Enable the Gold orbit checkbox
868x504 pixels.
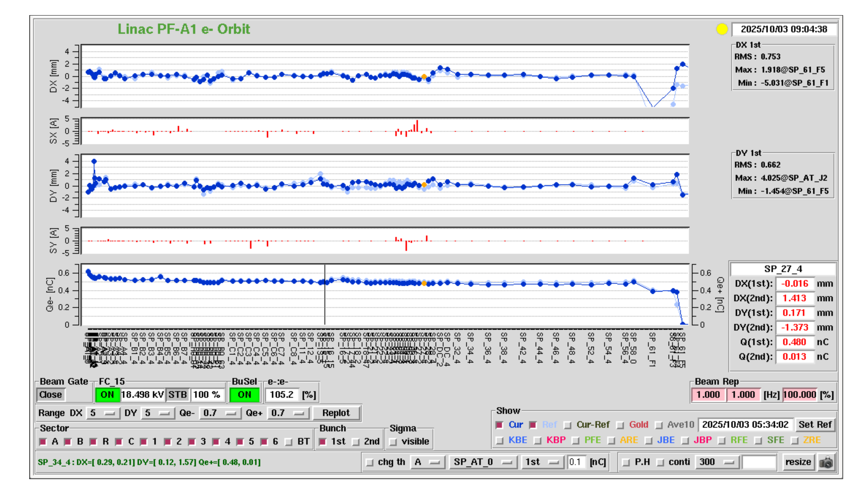[x=620, y=425]
